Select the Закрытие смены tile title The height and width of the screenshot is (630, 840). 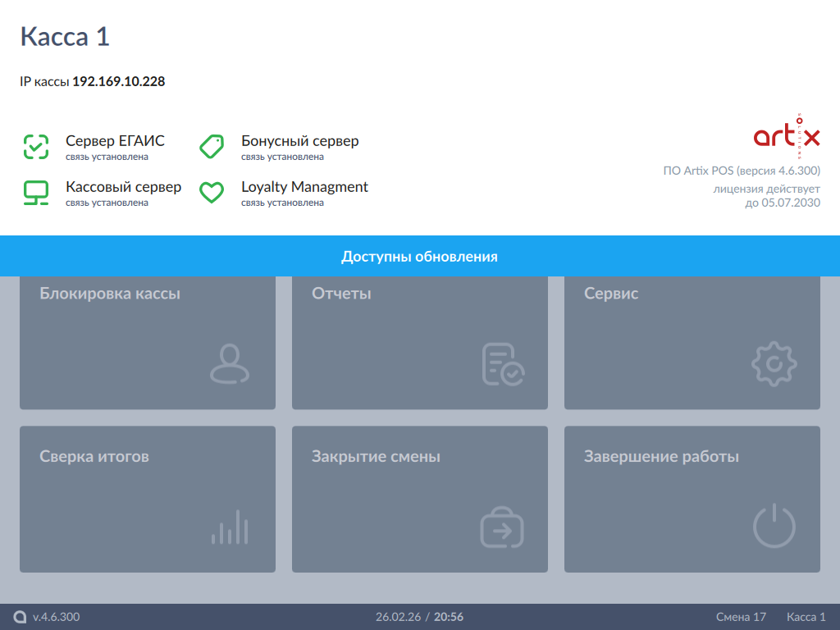pyautogui.click(x=376, y=457)
